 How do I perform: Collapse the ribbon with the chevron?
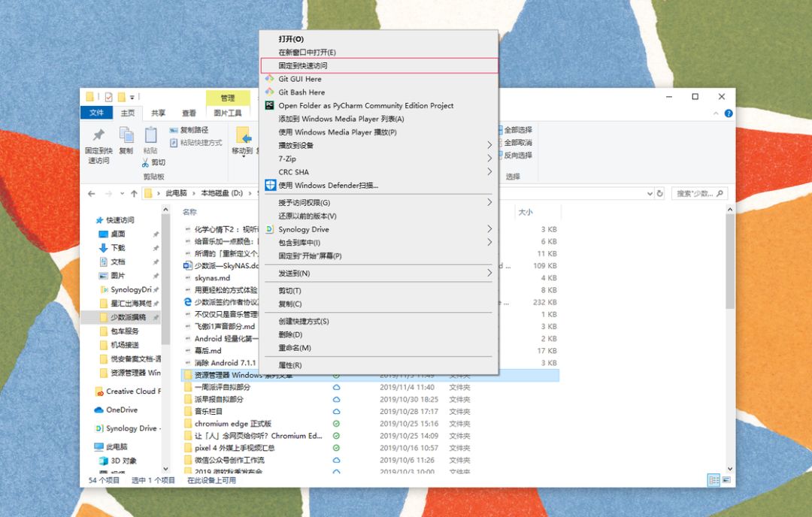pos(717,113)
